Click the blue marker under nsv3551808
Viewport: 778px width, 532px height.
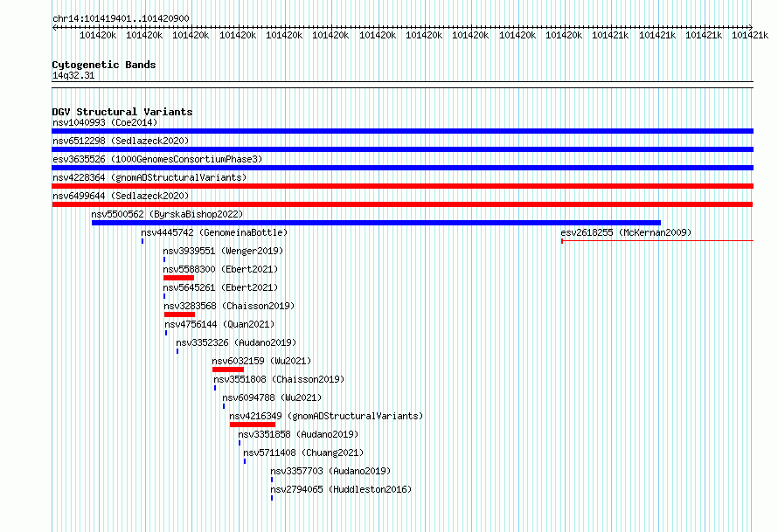click(215, 388)
